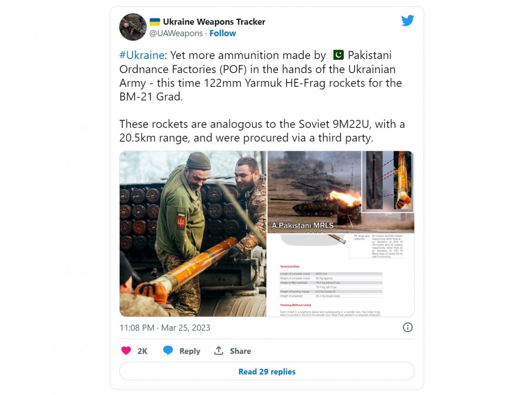Click the Twitter bird logo
This screenshot has height=395, width=532.
pos(407,20)
